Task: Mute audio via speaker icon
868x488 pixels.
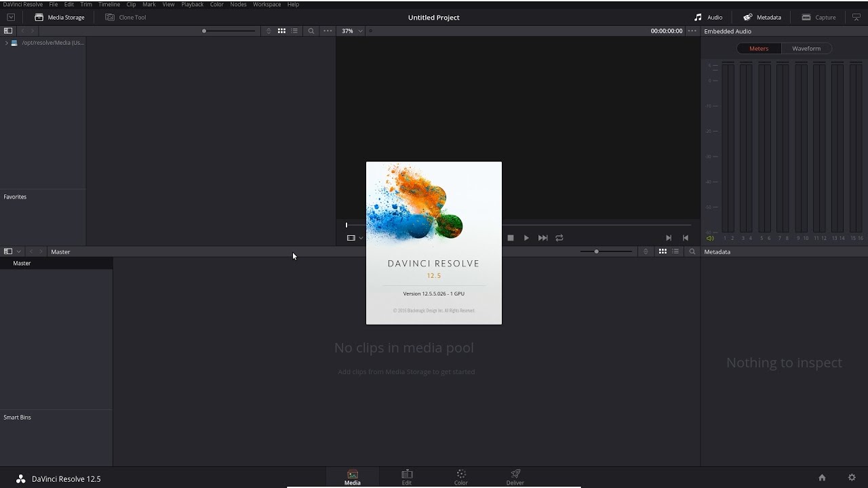Action: 710,238
